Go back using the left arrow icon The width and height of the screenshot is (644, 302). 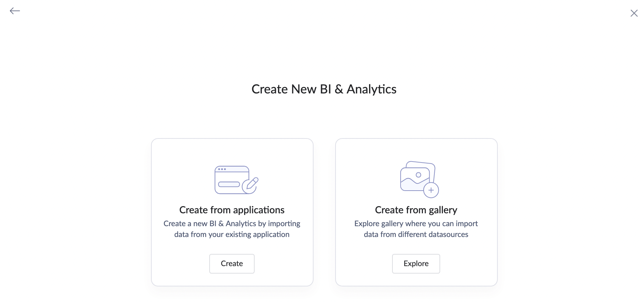point(15,11)
